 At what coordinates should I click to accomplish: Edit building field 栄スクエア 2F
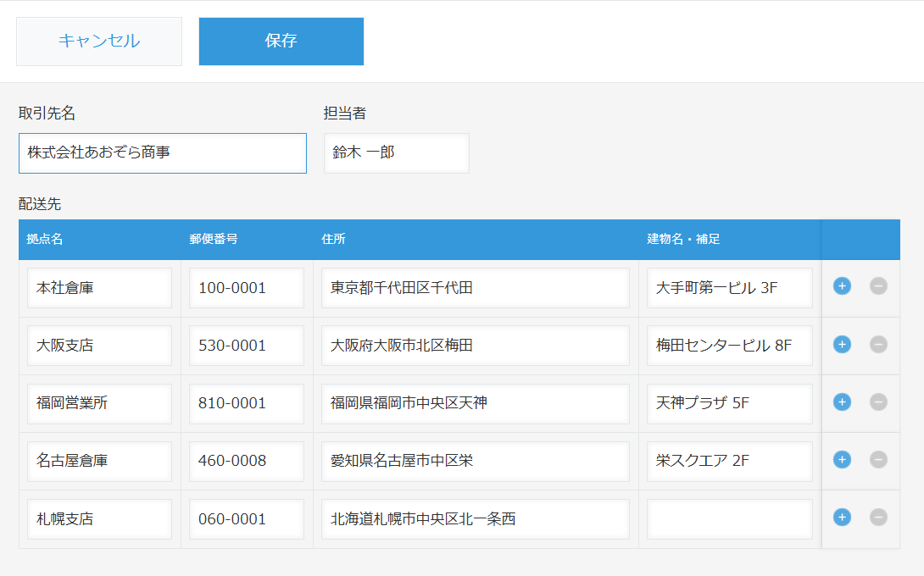click(x=730, y=461)
